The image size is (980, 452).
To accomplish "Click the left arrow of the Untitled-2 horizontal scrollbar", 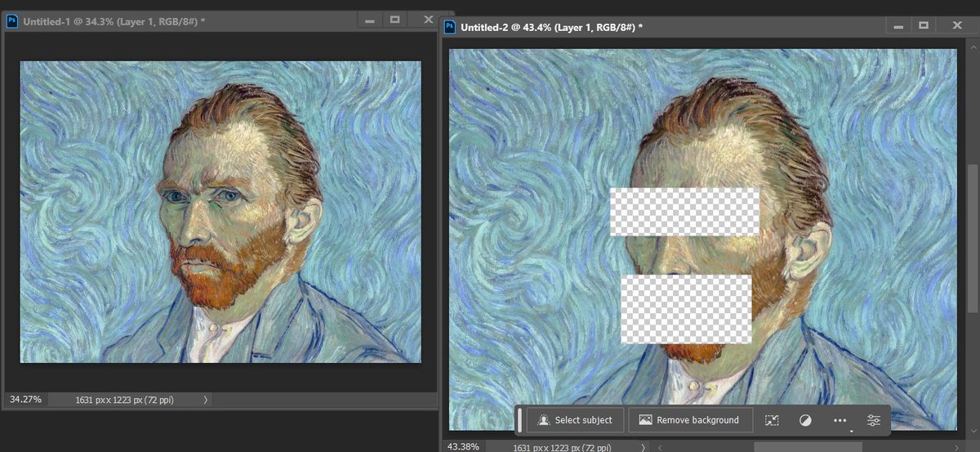I will pyautogui.click(x=660, y=447).
